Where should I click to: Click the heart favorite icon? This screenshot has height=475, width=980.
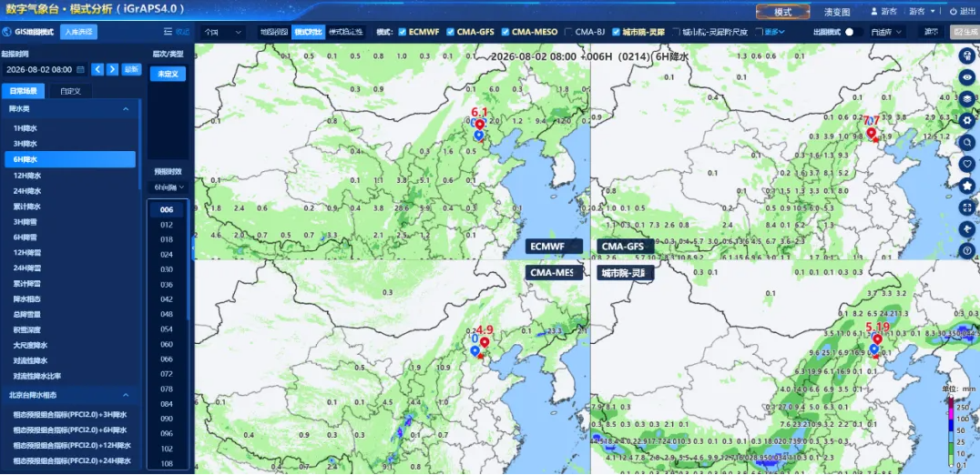(967, 164)
